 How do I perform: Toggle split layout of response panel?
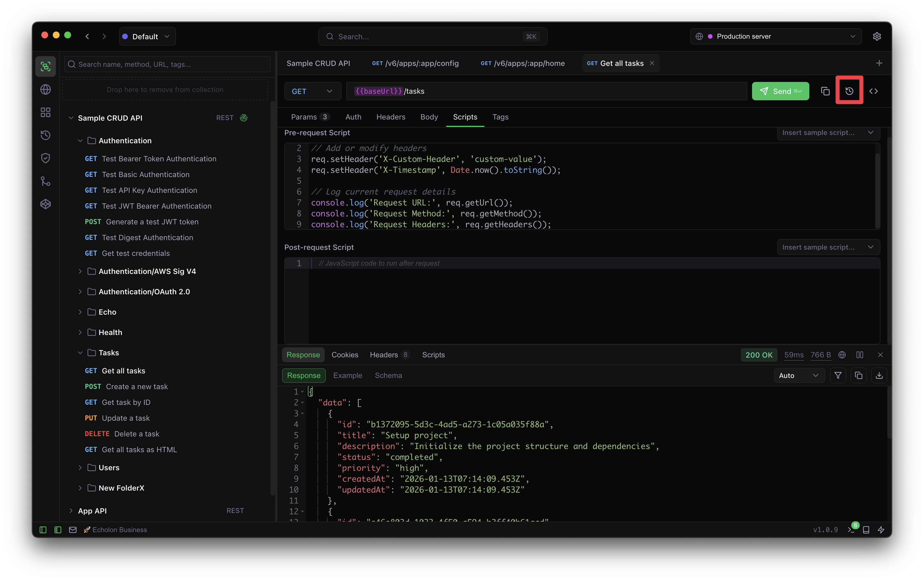[860, 355]
